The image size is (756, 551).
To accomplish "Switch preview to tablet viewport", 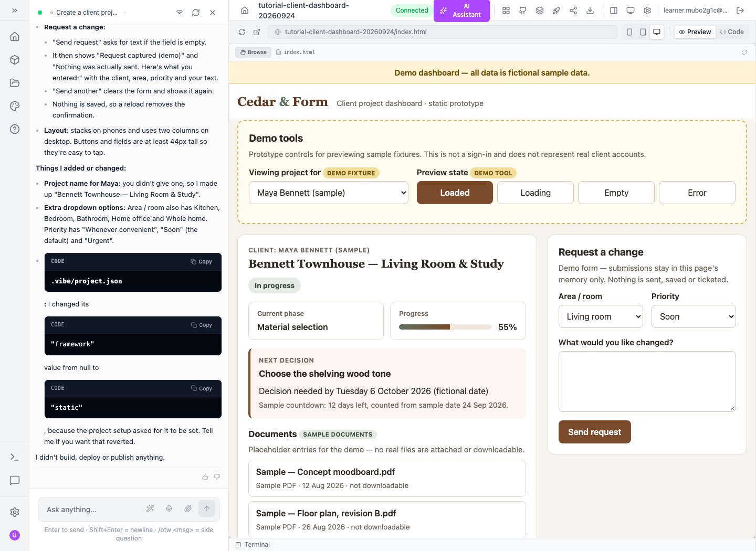I will point(643,32).
